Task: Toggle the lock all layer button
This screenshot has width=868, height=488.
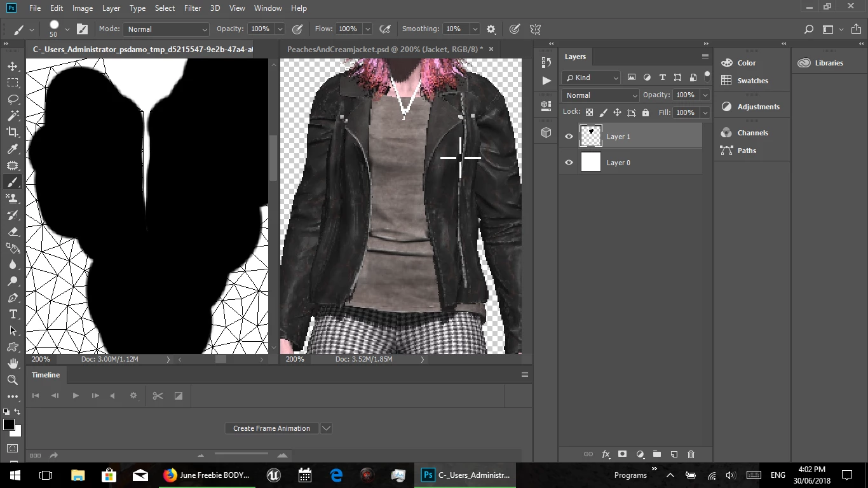Action: tap(646, 112)
